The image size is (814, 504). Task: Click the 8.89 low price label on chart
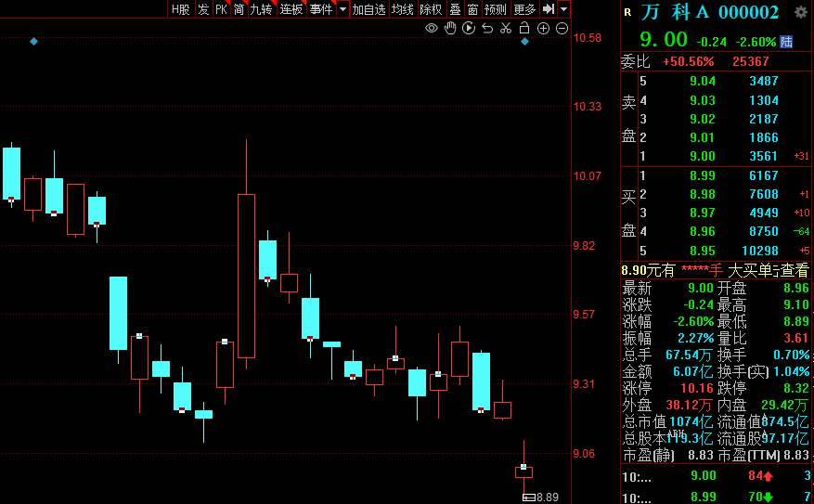548,498
